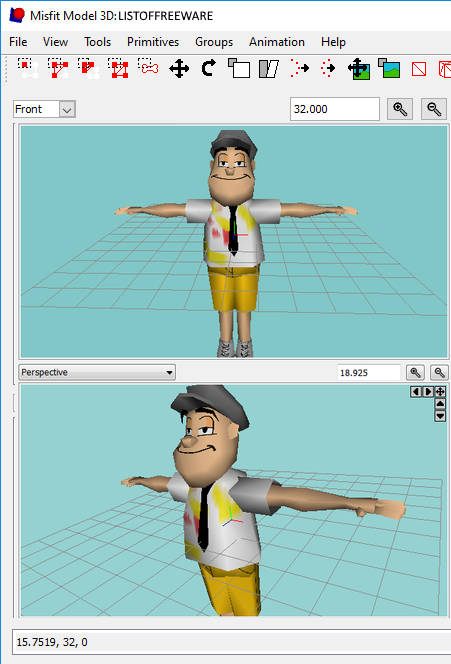Open the Groups menu
Screen dimensions: 451x664
[214, 42]
